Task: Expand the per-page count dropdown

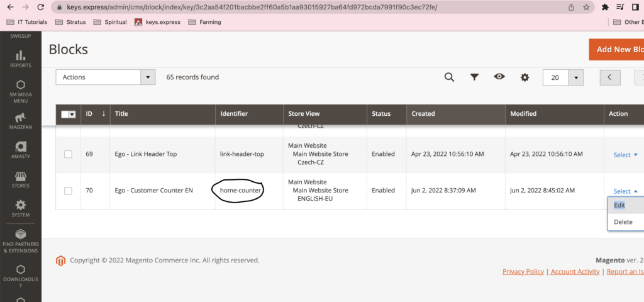Action: (575, 77)
